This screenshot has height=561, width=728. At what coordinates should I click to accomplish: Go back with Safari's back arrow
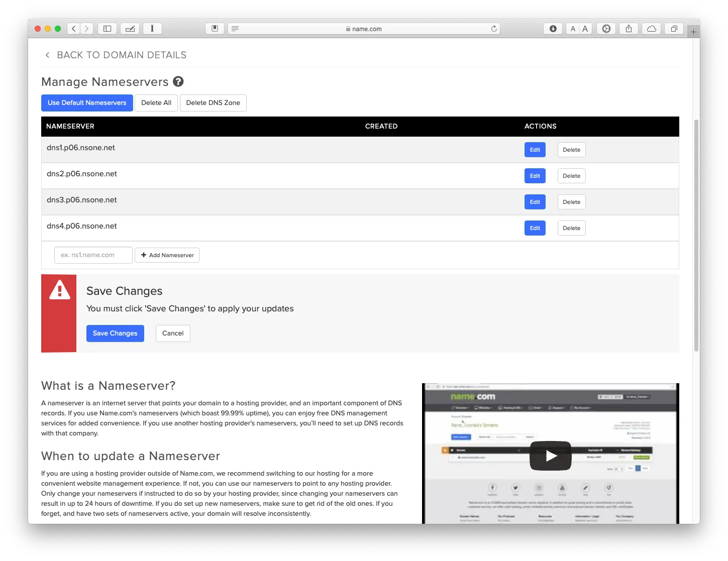[74, 29]
